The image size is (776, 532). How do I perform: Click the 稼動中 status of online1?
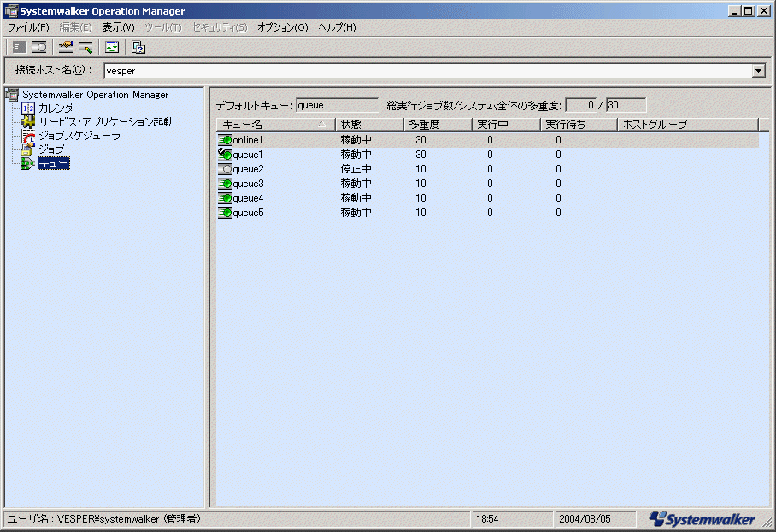point(356,140)
